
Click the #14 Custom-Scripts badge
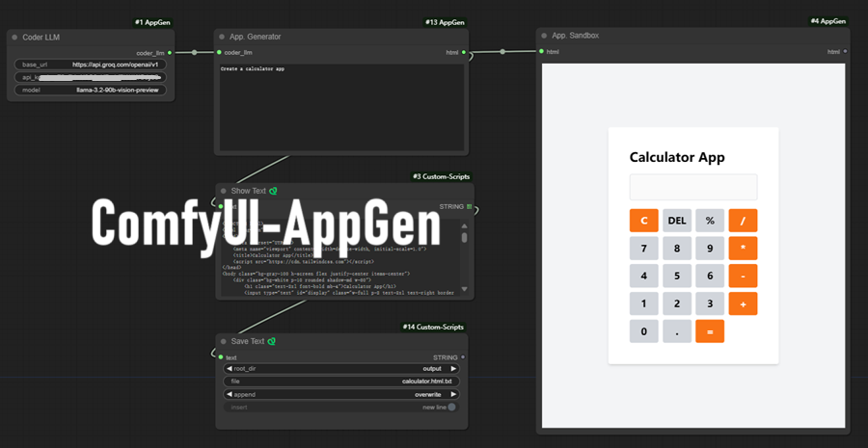click(x=433, y=328)
